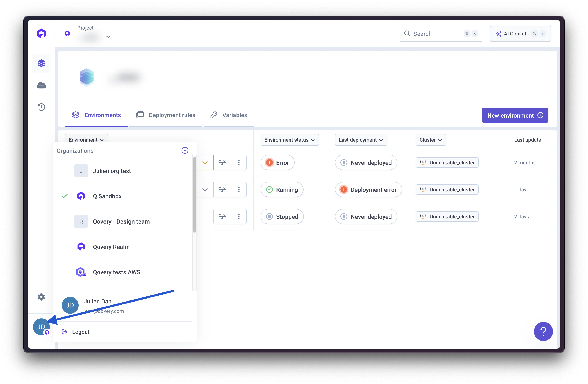
Task: Open the Clusters section via the cloud icon
Action: [41, 85]
